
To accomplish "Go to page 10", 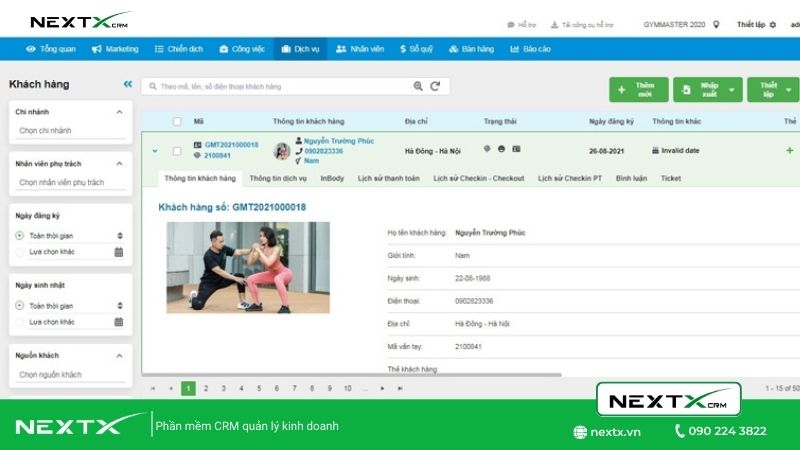I will [347, 388].
